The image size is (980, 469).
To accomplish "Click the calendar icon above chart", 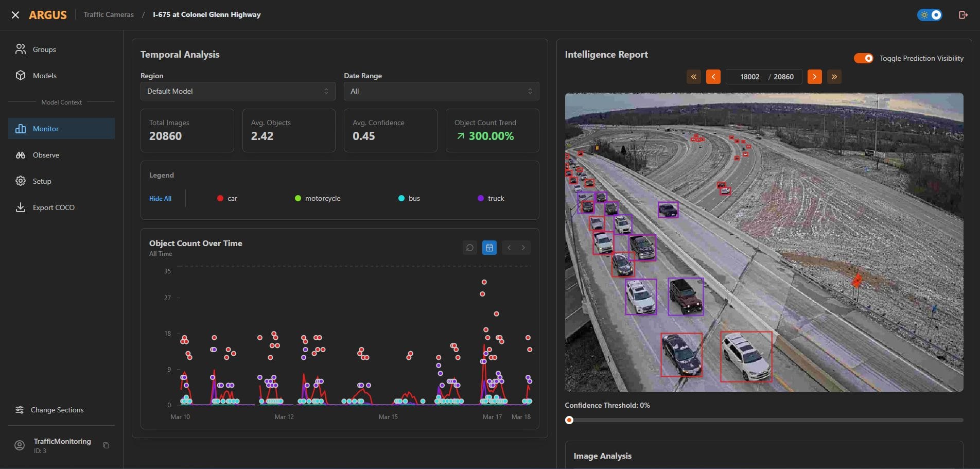I will click(489, 248).
